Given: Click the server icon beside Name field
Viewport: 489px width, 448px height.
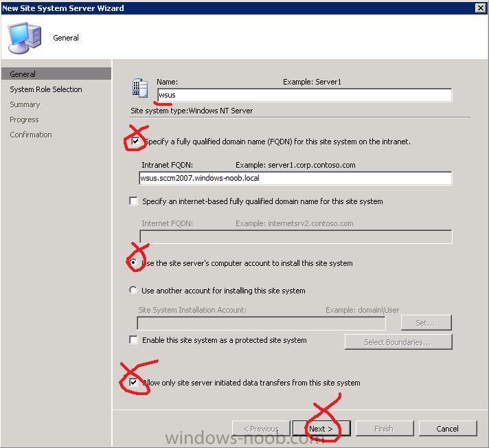Looking at the screenshot, I should [140, 88].
